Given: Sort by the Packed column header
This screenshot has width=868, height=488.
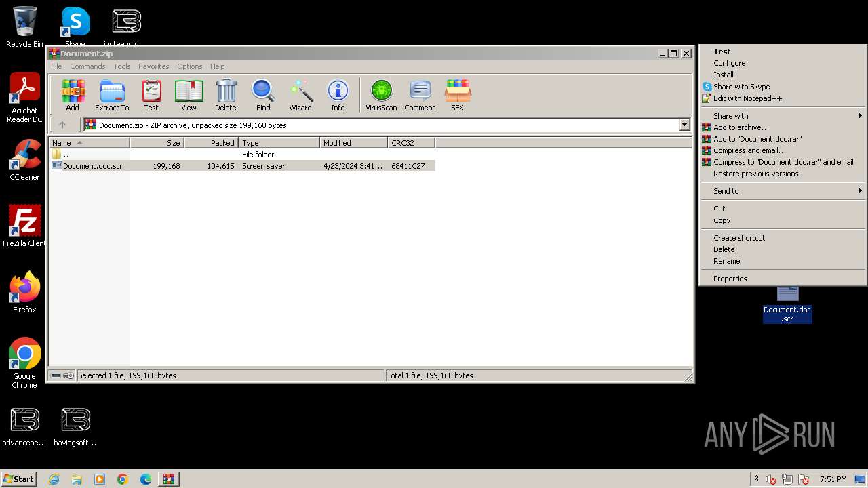Looking at the screenshot, I should point(211,142).
